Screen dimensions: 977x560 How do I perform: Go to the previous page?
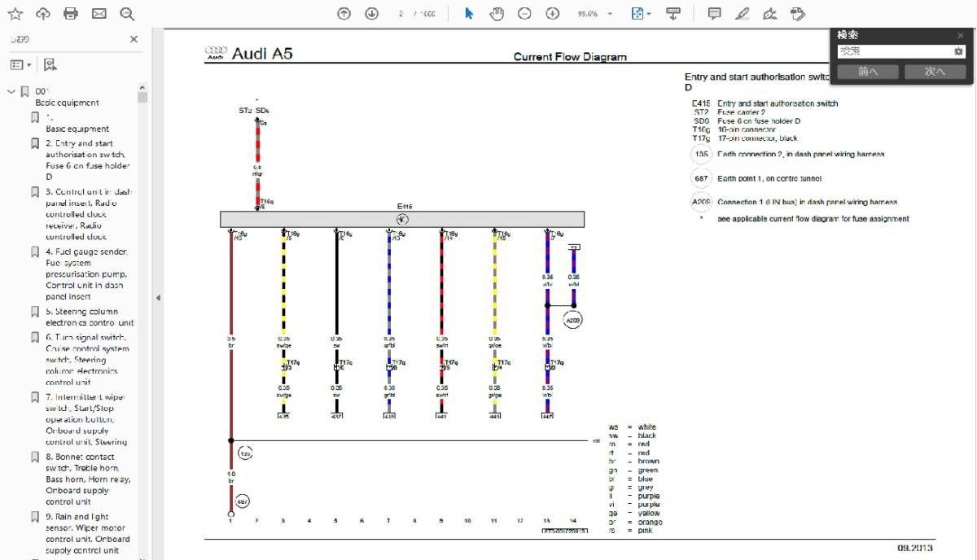pyautogui.click(x=344, y=14)
